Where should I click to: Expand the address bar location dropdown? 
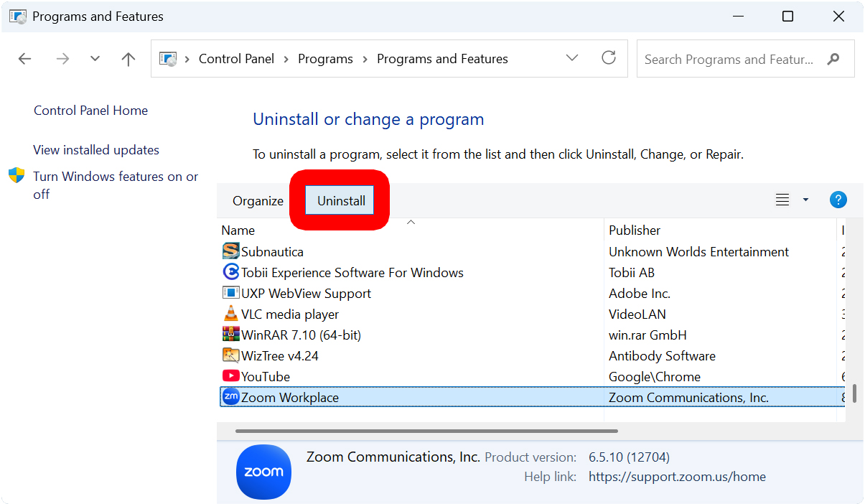(572, 58)
